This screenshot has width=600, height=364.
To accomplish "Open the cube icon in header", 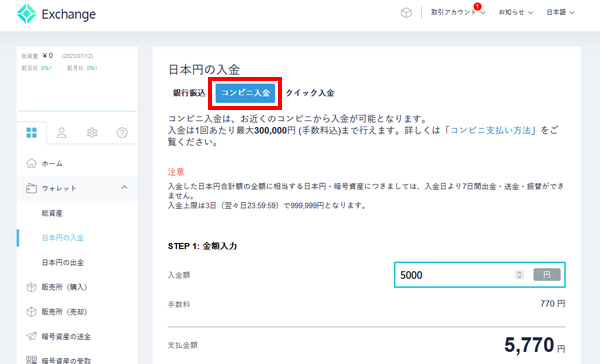I will 406,13.
